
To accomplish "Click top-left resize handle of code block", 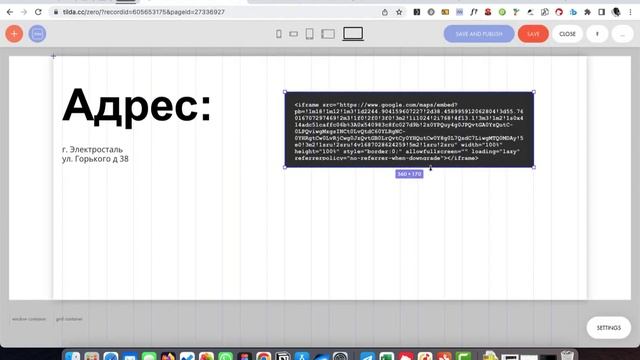I will click(285, 92).
